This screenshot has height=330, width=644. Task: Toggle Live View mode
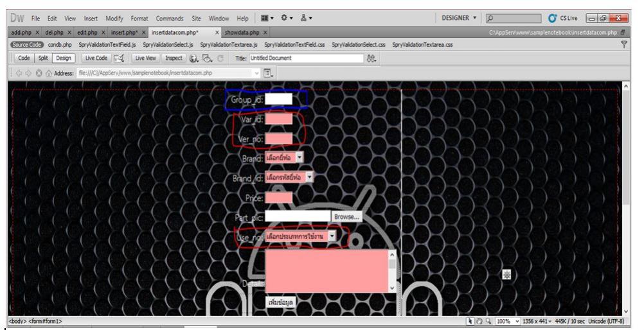[145, 58]
